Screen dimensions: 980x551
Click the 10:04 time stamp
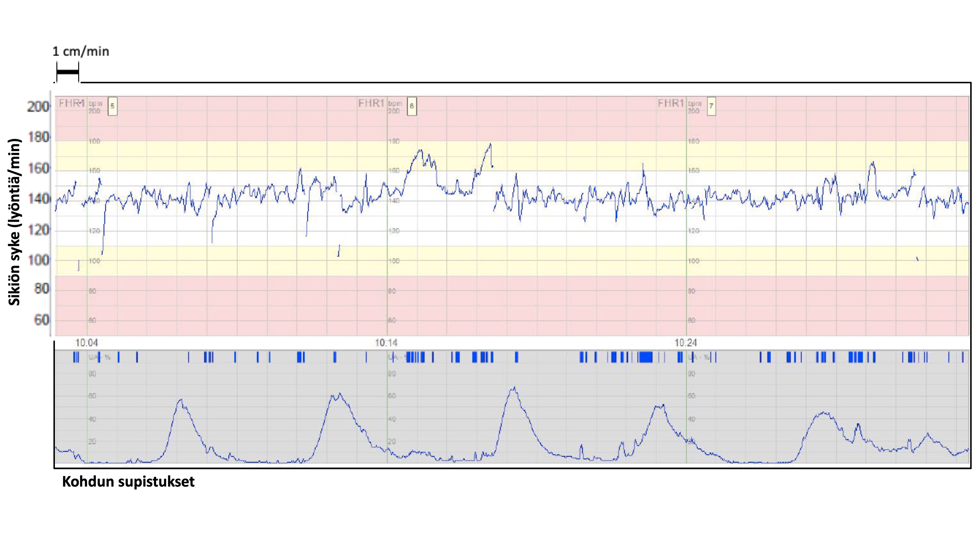click(x=86, y=343)
